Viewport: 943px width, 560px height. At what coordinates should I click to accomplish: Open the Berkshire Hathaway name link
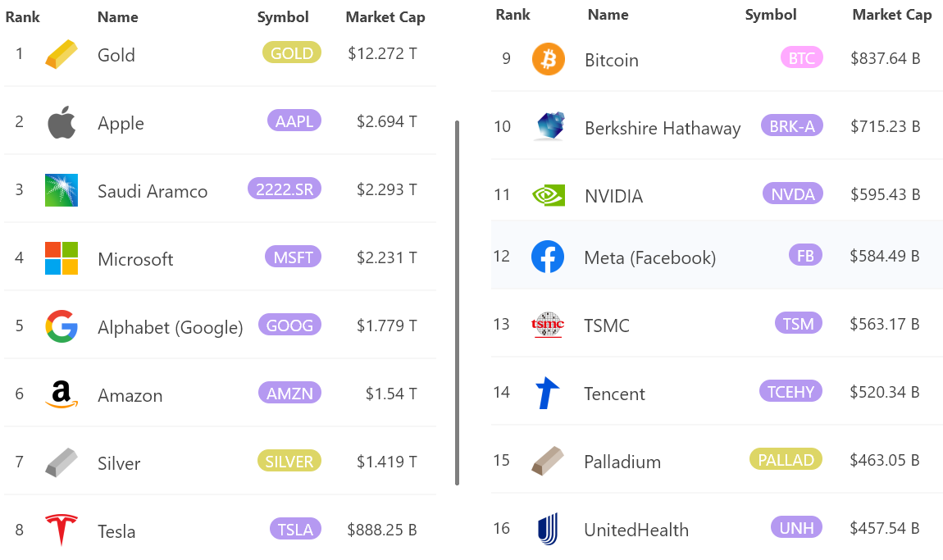(x=663, y=128)
